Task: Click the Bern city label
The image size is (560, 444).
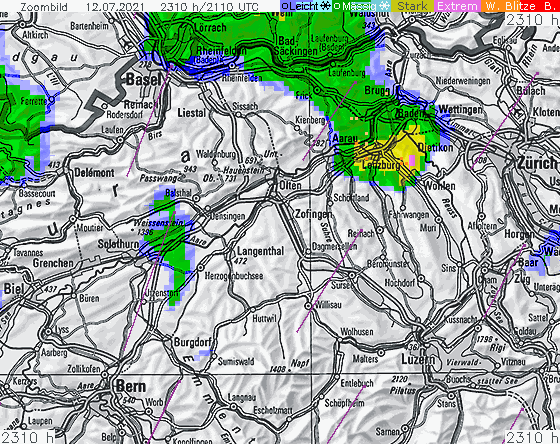Action: click(x=131, y=386)
